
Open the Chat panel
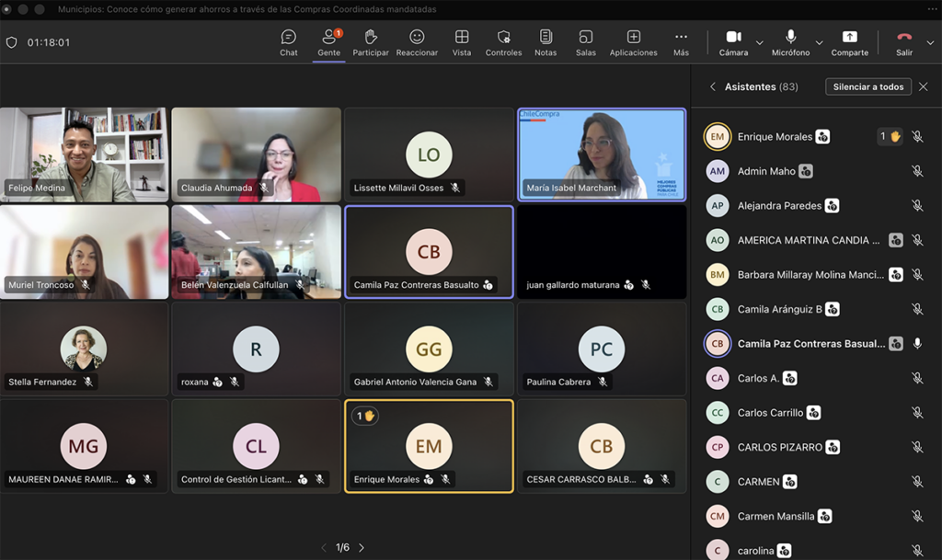click(289, 42)
